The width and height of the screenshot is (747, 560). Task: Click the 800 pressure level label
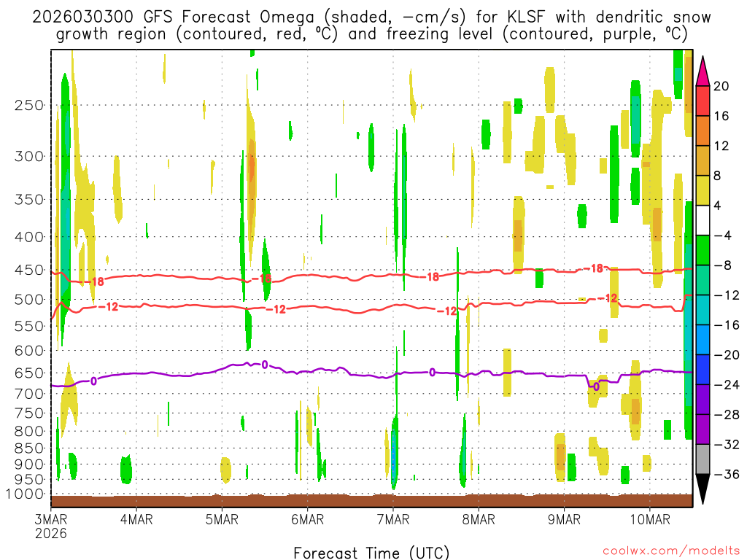point(29,432)
